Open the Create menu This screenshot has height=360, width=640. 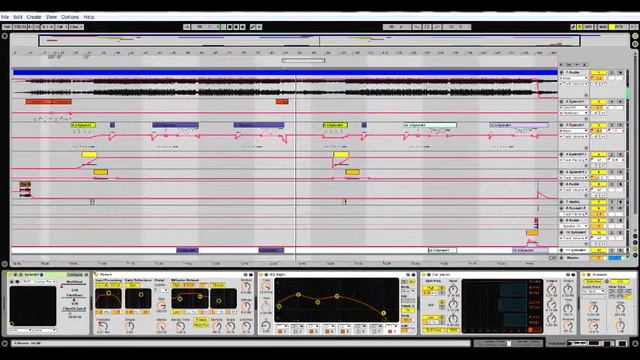click(34, 17)
